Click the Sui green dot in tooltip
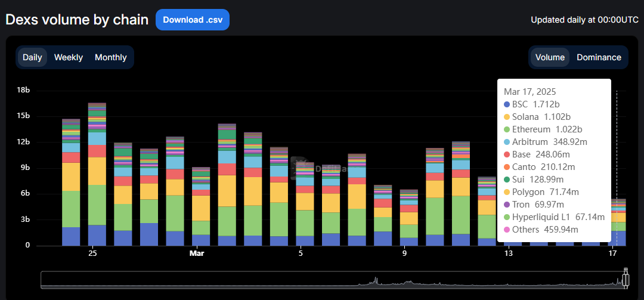644x300 pixels. [x=506, y=180]
